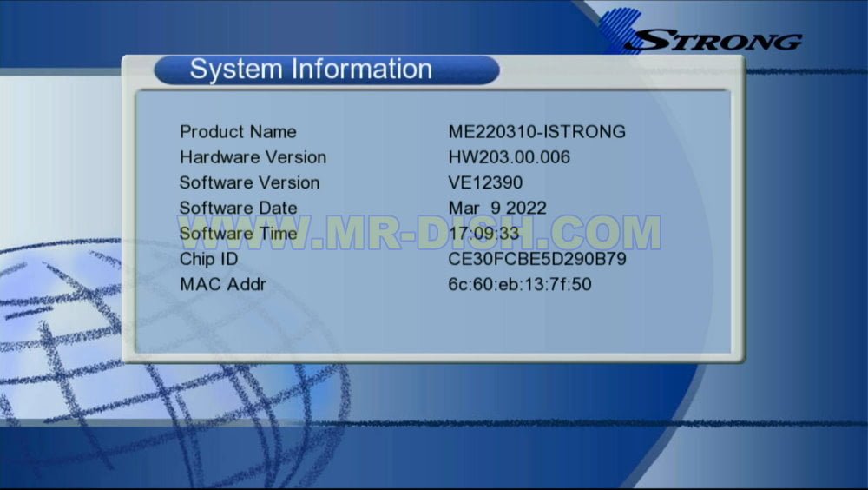Click the System Information title bar
The image size is (868, 490).
tap(326, 70)
